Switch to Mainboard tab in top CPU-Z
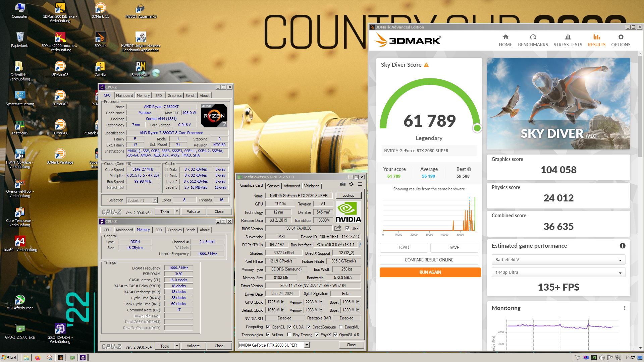 [124, 96]
